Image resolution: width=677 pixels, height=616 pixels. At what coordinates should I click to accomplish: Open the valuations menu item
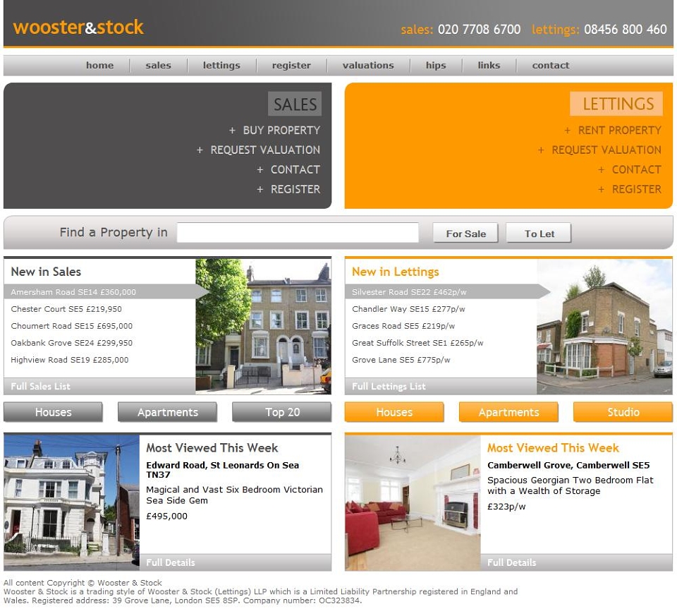(368, 65)
